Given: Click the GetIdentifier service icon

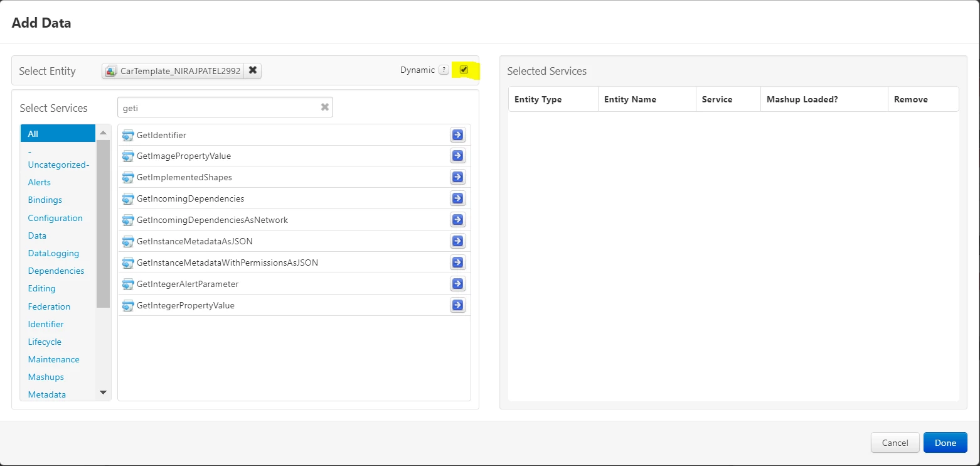Looking at the screenshot, I should coord(128,135).
